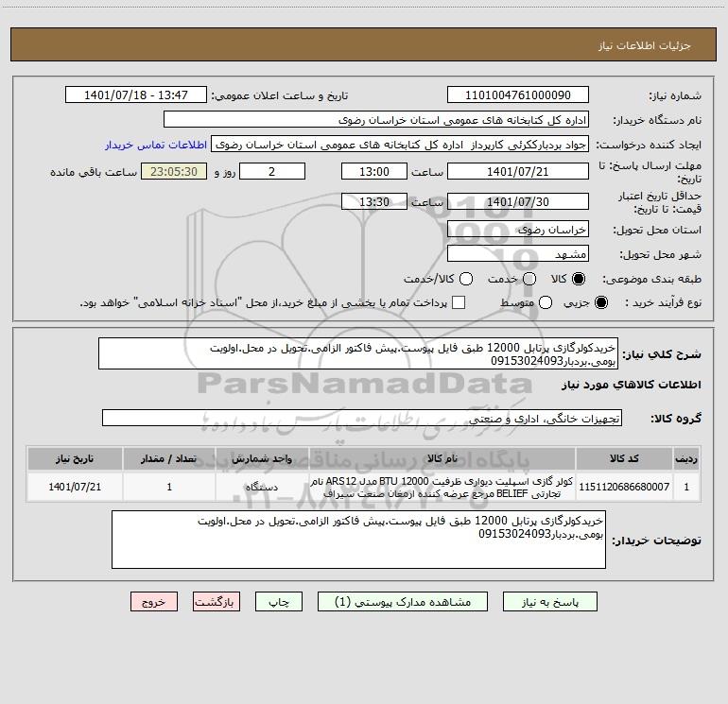
Task: Click the delivery city field مشهد
Action: point(518,254)
